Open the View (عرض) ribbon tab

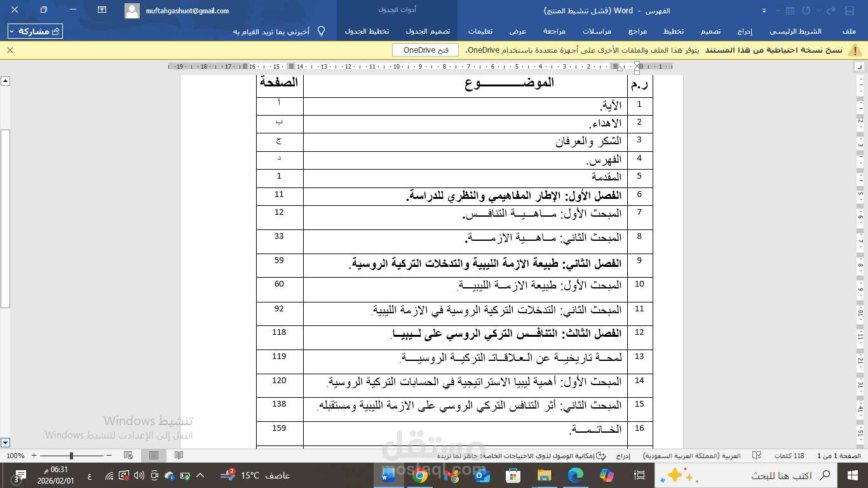(518, 31)
